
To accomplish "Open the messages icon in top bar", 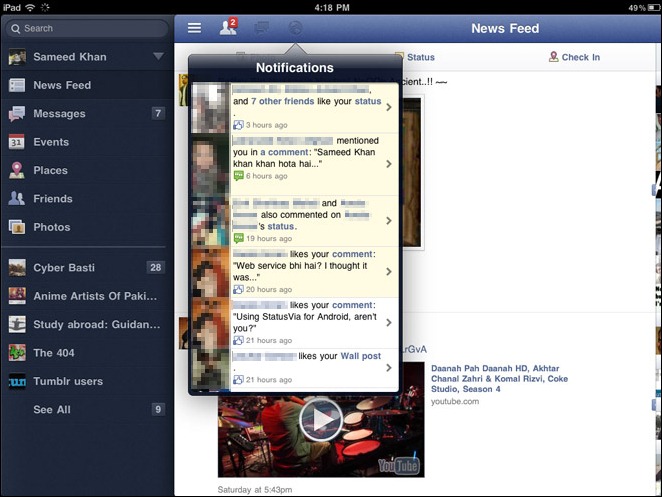I will 262,28.
